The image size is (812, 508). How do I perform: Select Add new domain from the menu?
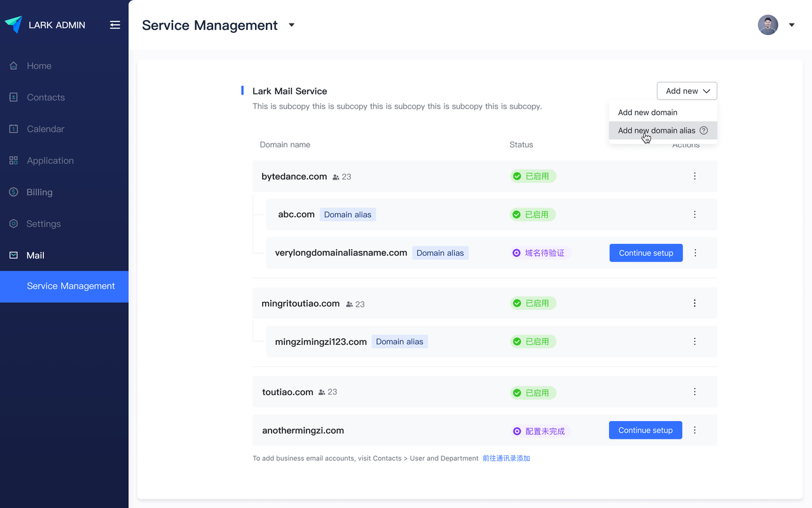pos(647,112)
